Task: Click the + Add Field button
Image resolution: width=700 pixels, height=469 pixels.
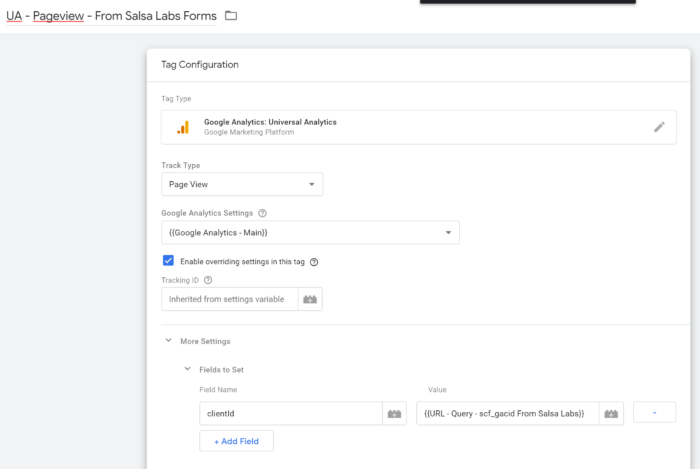Action: (x=236, y=440)
